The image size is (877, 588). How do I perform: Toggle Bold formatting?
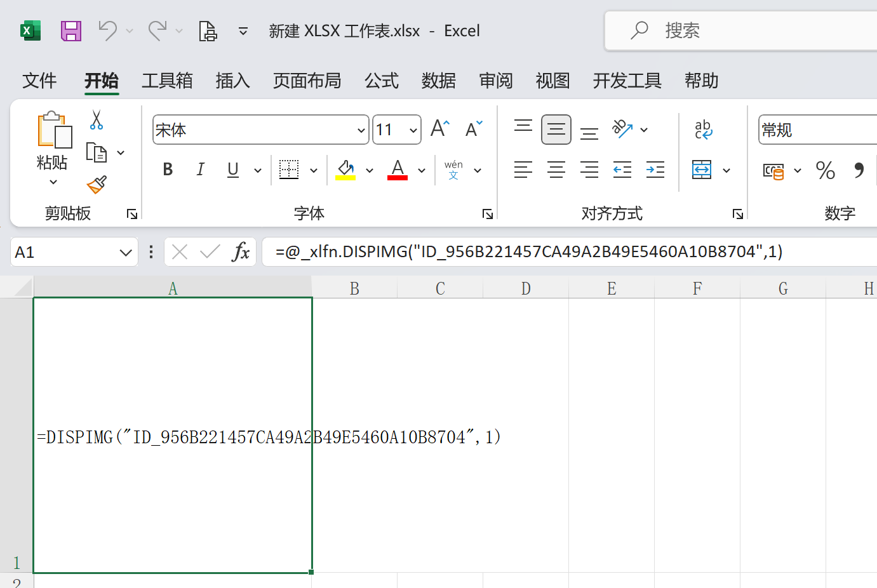pos(168,170)
